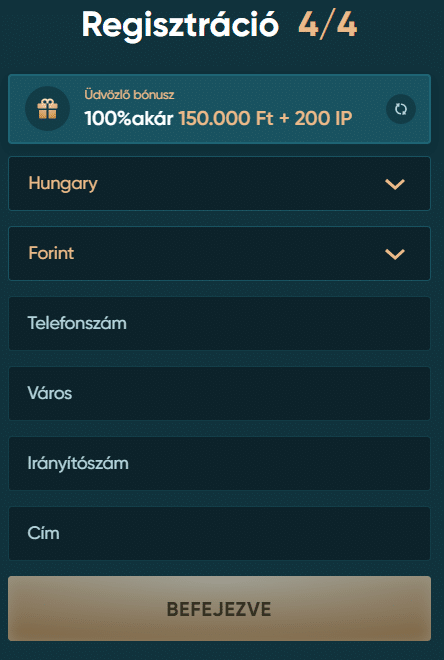Expand the Forint currency chevron arrow
444x660 pixels.
[395, 254]
